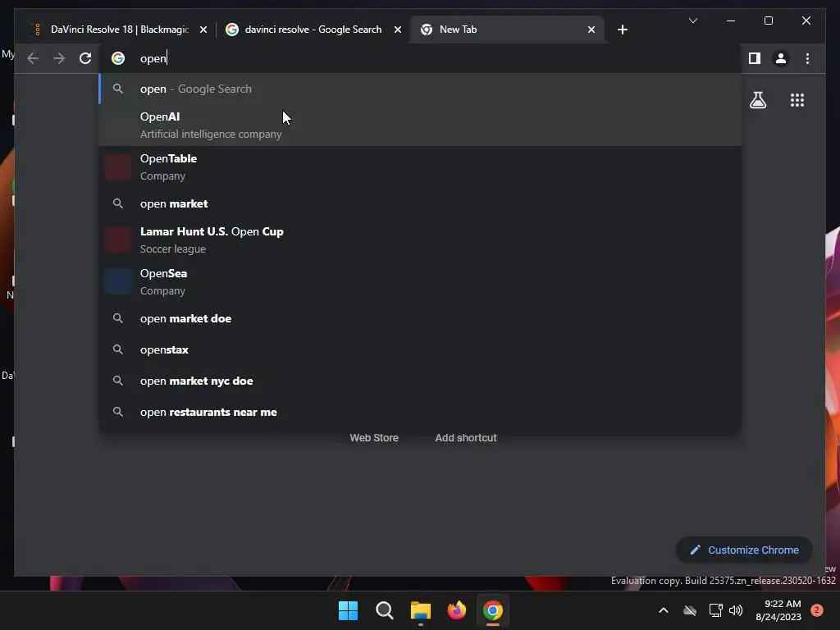Open the Windows Start menu
The image size is (840, 630).
tap(348, 610)
